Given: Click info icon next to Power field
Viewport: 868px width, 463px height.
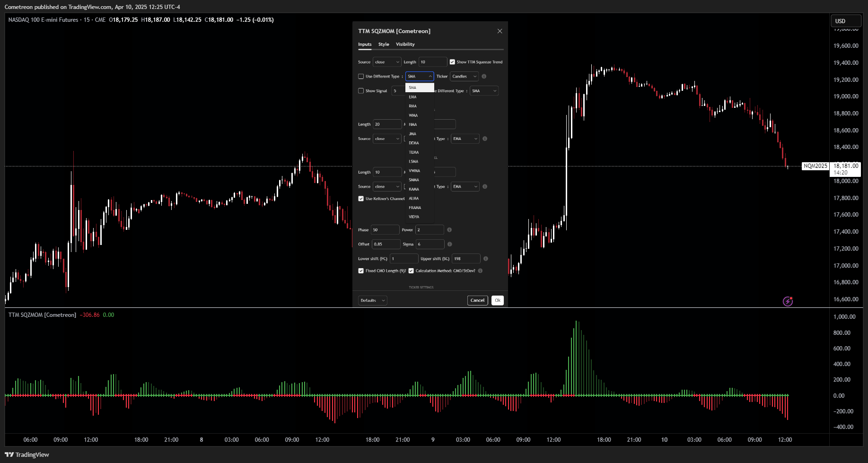Looking at the screenshot, I should coord(449,230).
